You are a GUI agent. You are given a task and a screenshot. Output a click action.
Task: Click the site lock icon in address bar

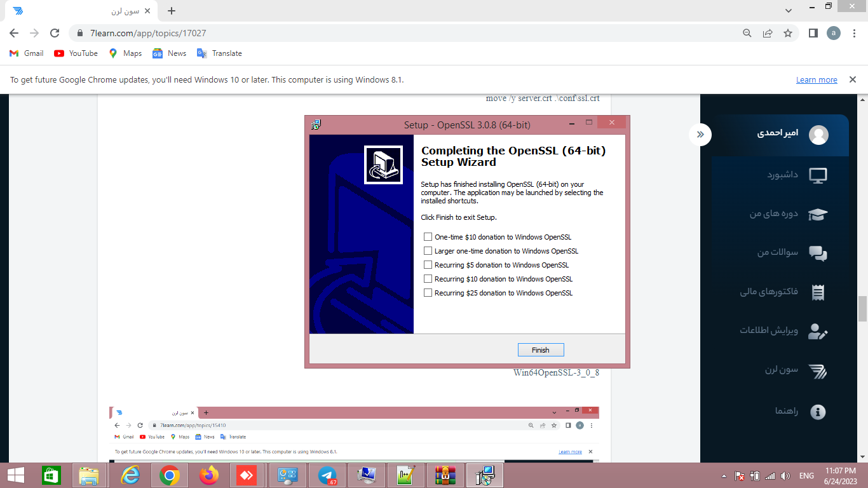pos(80,33)
